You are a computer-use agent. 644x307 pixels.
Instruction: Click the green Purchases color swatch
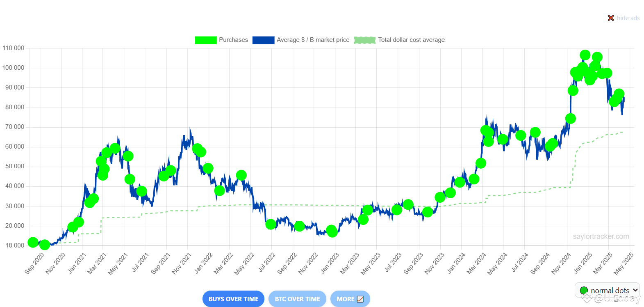(x=205, y=40)
